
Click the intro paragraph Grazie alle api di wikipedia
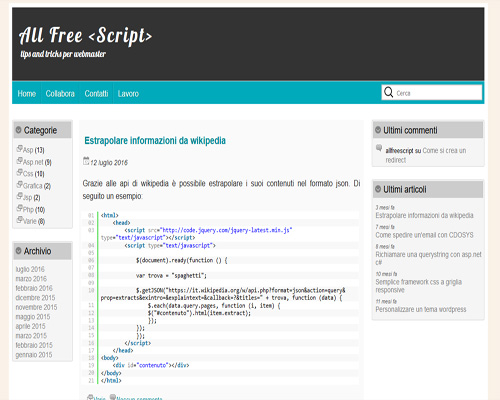click(x=221, y=190)
